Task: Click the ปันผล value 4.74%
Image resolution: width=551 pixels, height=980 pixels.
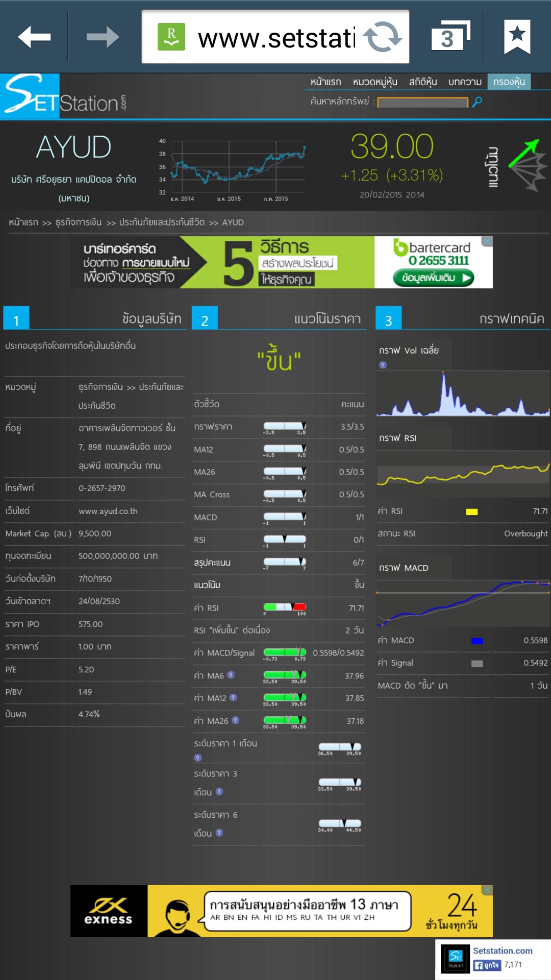Action: (x=89, y=714)
